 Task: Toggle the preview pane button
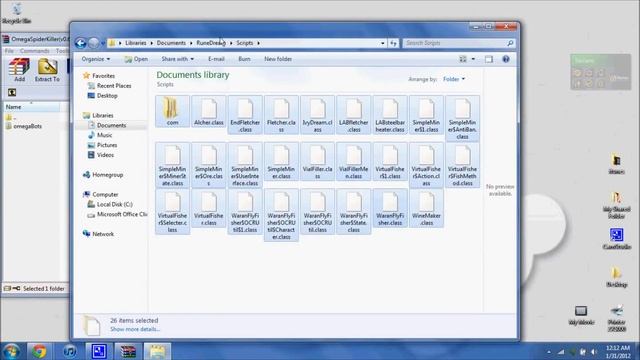[489, 59]
